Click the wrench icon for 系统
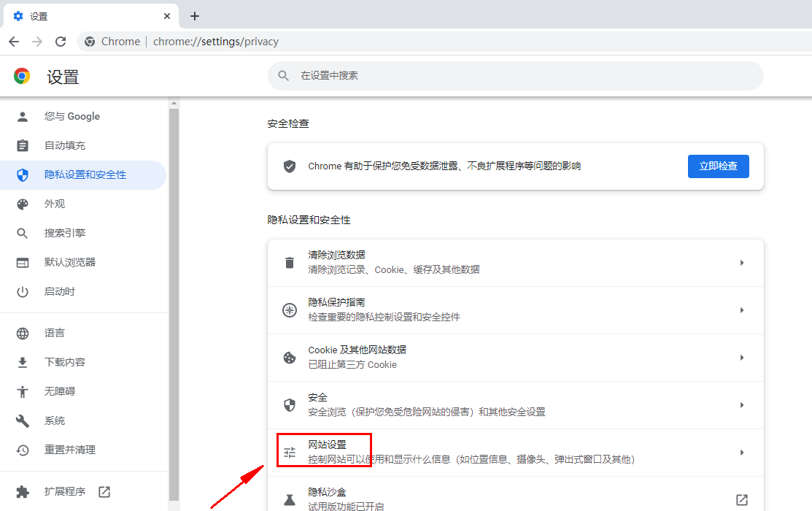This screenshot has width=812, height=511. pos(23,420)
